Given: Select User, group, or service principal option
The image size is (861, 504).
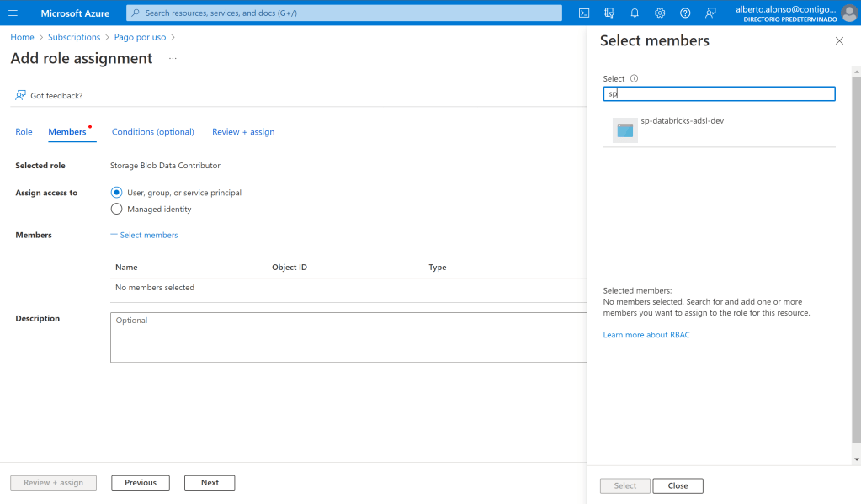Looking at the screenshot, I should pos(117,193).
